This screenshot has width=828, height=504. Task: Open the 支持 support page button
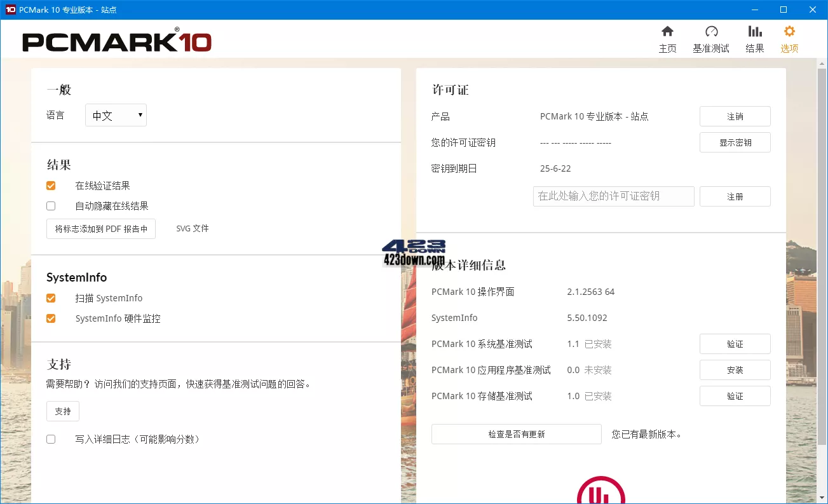62,411
